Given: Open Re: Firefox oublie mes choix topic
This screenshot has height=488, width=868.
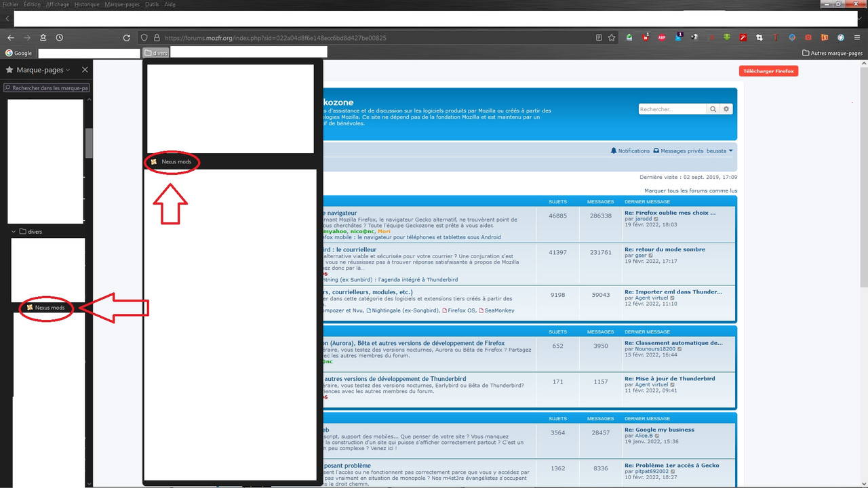Looking at the screenshot, I should point(670,213).
